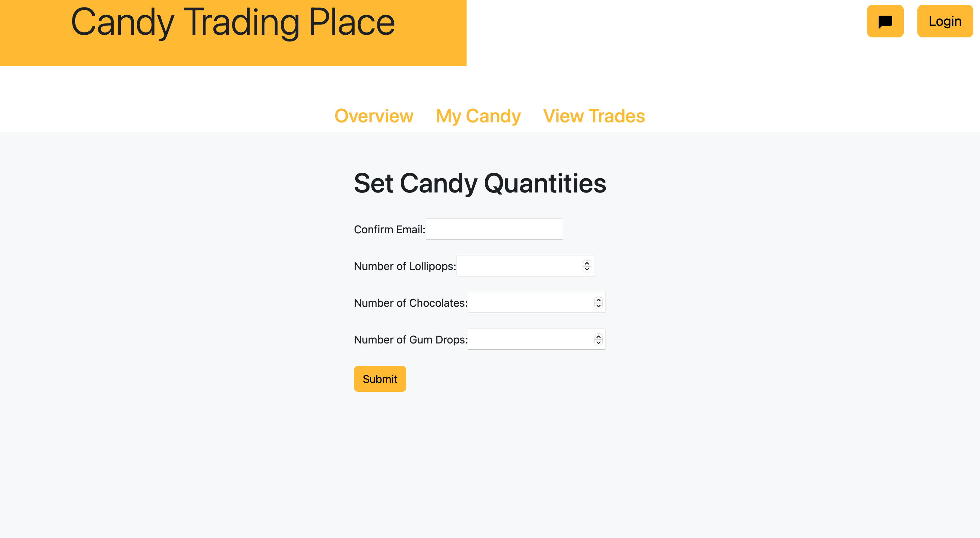Select the Number of Chocolates input field
Image resolution: width=980 pixels, height=538 pixels.
(529, 302)
